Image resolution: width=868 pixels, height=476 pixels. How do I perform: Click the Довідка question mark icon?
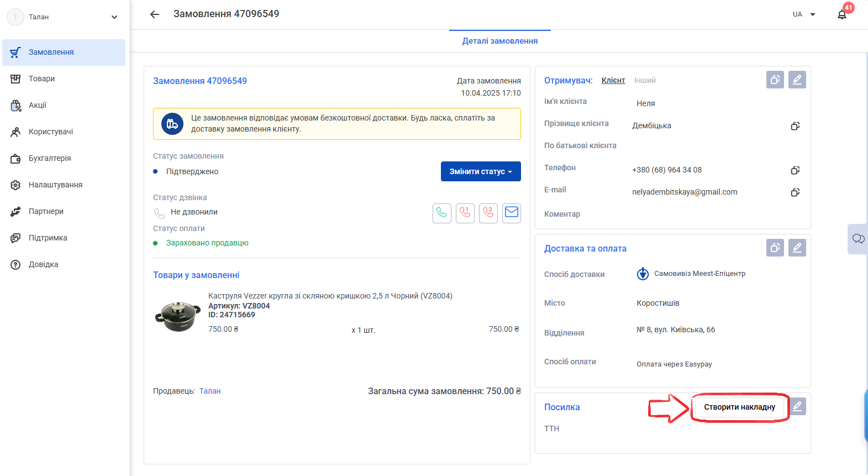click(x=15, y=264)
